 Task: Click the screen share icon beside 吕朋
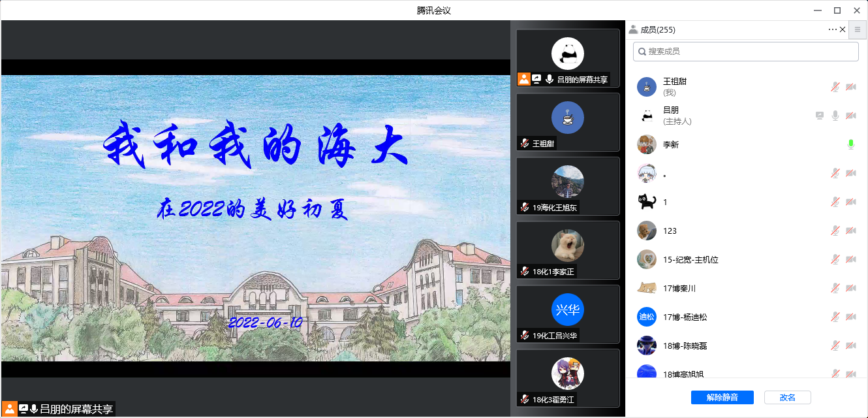pos(820,116)
